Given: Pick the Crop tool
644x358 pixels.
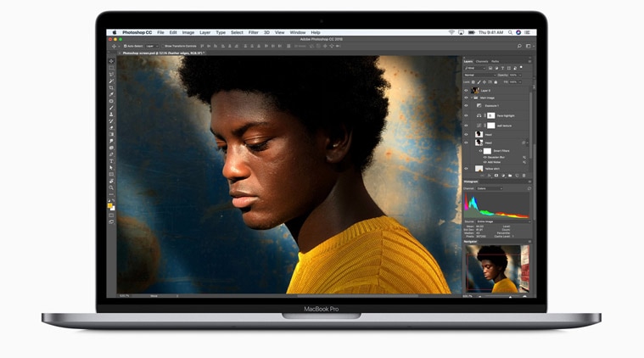Looking at the screenshot, I should tap(111, 87).
